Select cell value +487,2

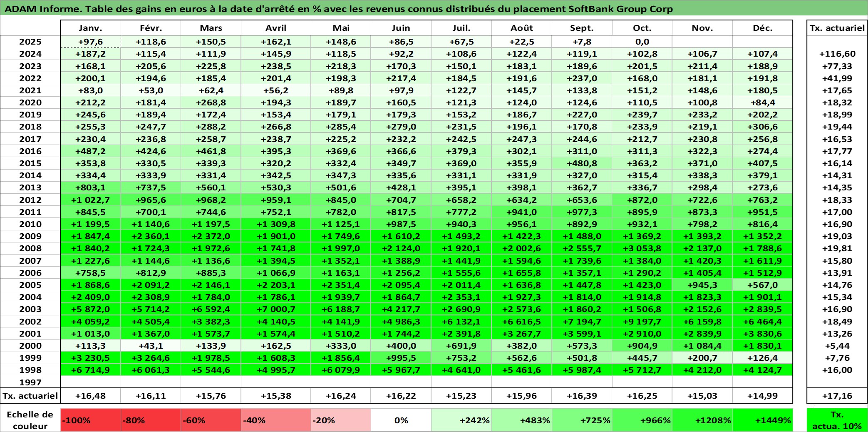click(x=90, y=151)
